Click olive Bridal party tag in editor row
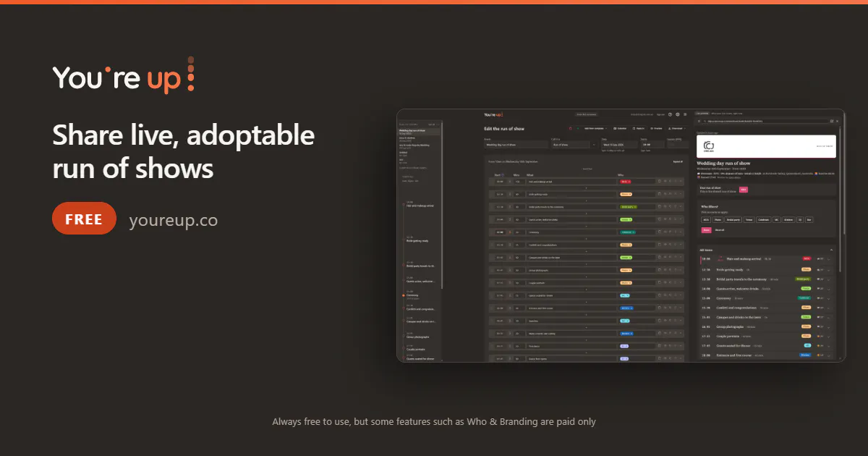The height and width of the screenshot is (456, 868). pyautogui.click(x=629, y=207)
